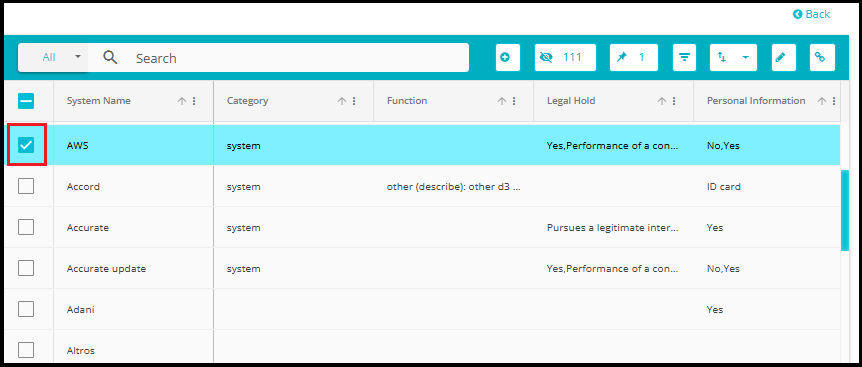Image resolution: width=862 pixels, height=367 pixels.
Task: Select the Accord row checkbox
Action: tap(26, 186)
